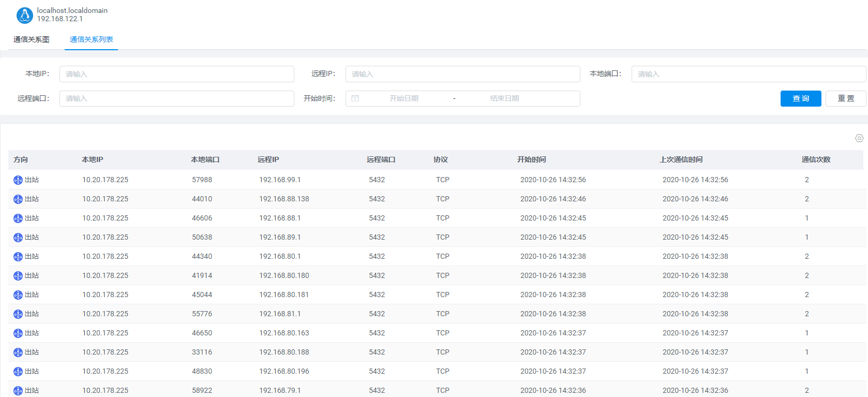Select the 通信关系列表 tab
868x397 pixels.
(92, 39)
